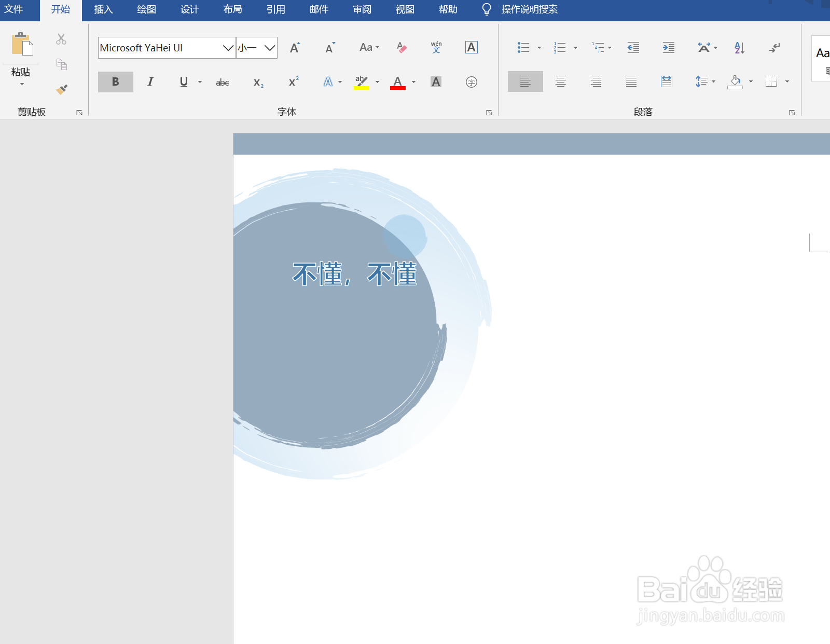Image resolution: width=830 pixels, height=644 pixels.
Task: Apply text effects outlined A
Action: (328, 81)
